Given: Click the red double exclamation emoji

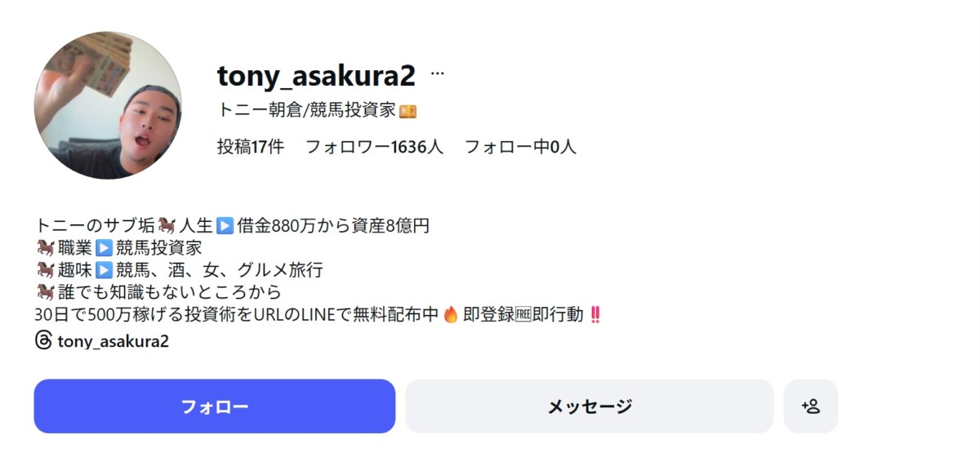Looking at the screenshot, I should (595, 315).
